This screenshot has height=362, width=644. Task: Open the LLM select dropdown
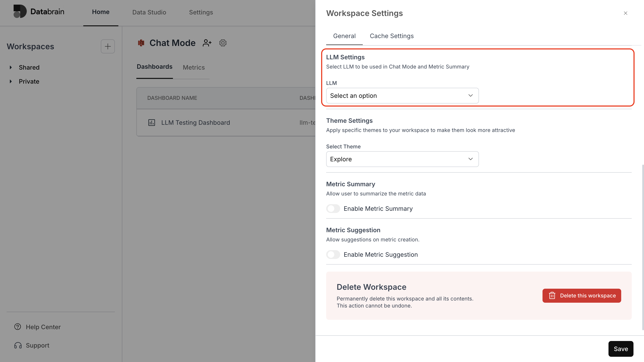[402, 96]
